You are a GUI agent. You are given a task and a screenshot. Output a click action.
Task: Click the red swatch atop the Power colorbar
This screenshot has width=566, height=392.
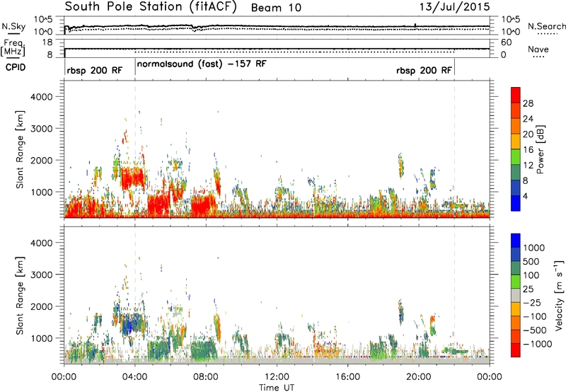516,95
